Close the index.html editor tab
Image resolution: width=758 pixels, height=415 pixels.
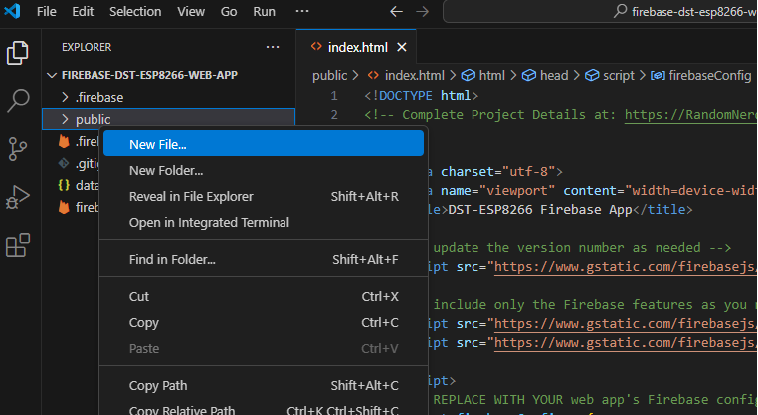[x=402, y=47]
